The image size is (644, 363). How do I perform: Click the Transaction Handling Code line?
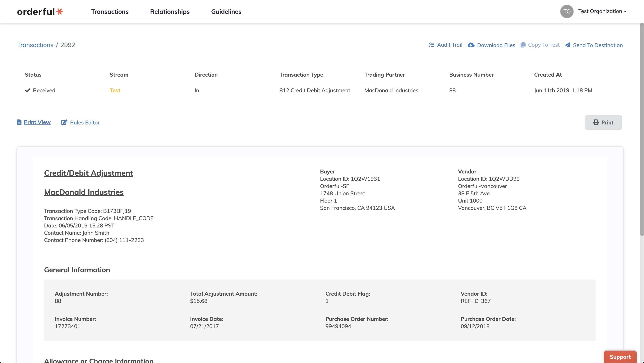coord(99,218)
